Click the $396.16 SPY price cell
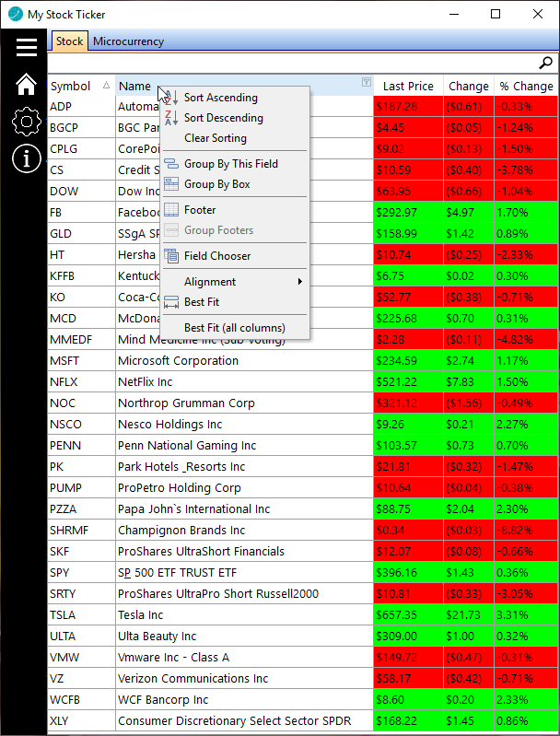Screen dimensions: 560x736 408,573
